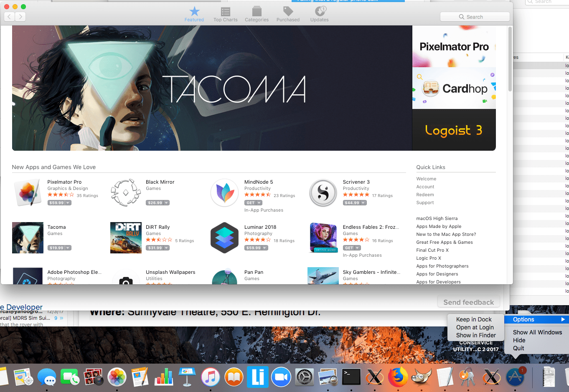The width and height of the screenshot is (569, 392).
Task: Open iBooks from the Dock
Action: [234, 377]
